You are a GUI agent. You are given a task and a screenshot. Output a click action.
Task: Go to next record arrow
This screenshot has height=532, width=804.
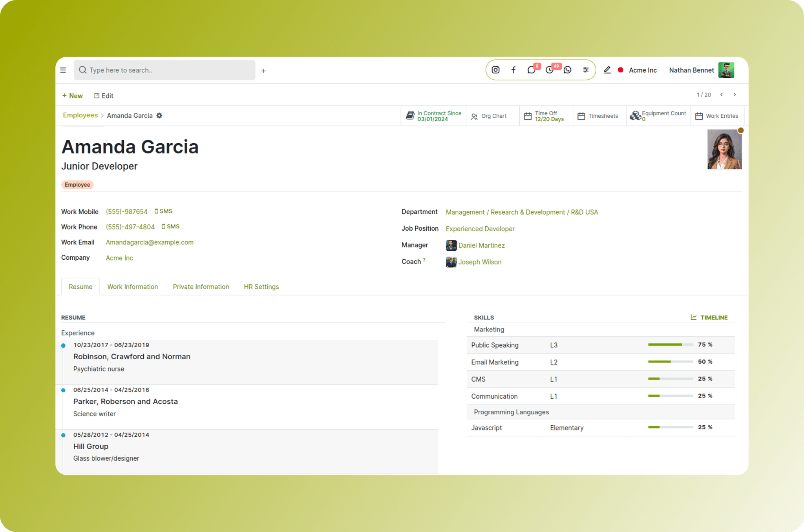[x=735, y=95]
